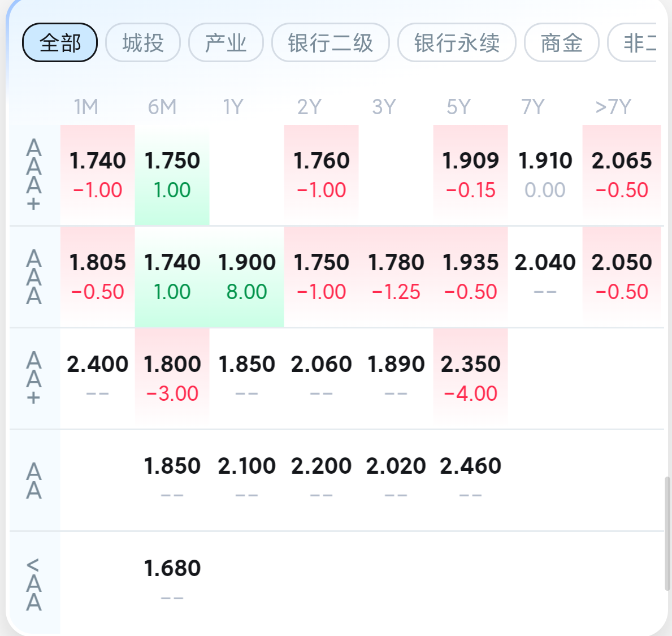Click AAA+ 1M cell showing 1.740
The width and height of the screenshot is (672, 636).
coord(97,174)
